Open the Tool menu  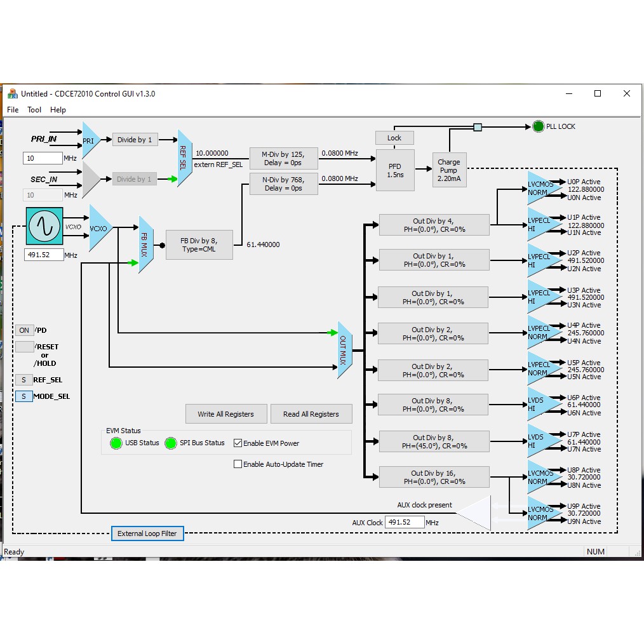34,110
